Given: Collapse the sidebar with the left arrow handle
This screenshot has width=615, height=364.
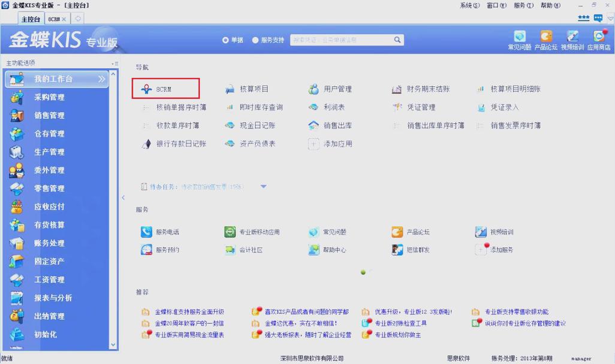Looking at the screenshot, I should point(123,198).
